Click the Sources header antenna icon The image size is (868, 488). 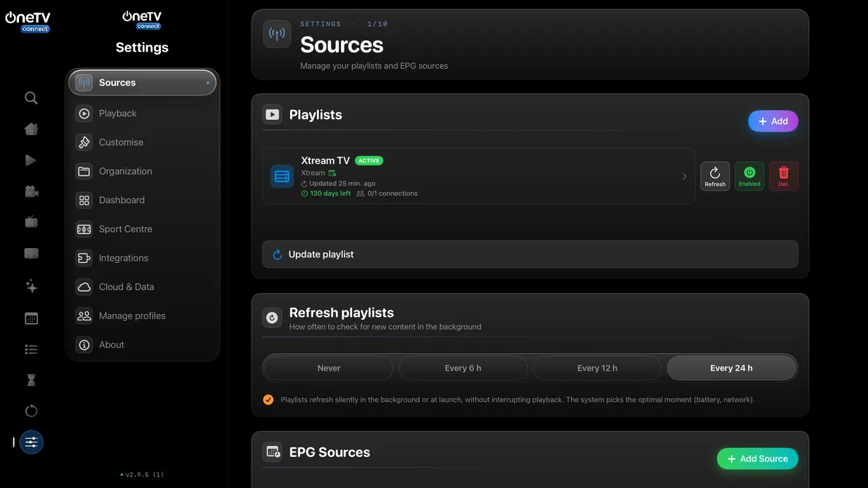click(277, 34)
